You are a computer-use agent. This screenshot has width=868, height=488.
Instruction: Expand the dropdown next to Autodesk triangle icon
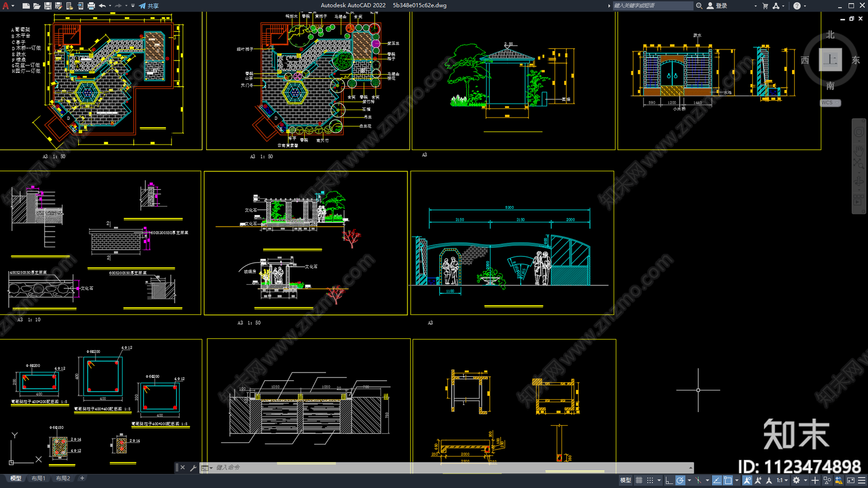tap(783, 6)
